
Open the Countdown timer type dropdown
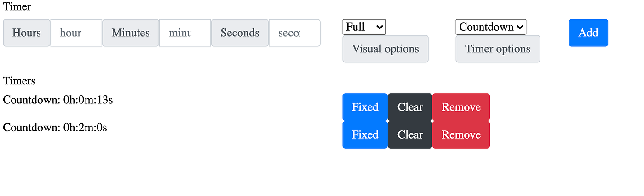pos(491,27)
